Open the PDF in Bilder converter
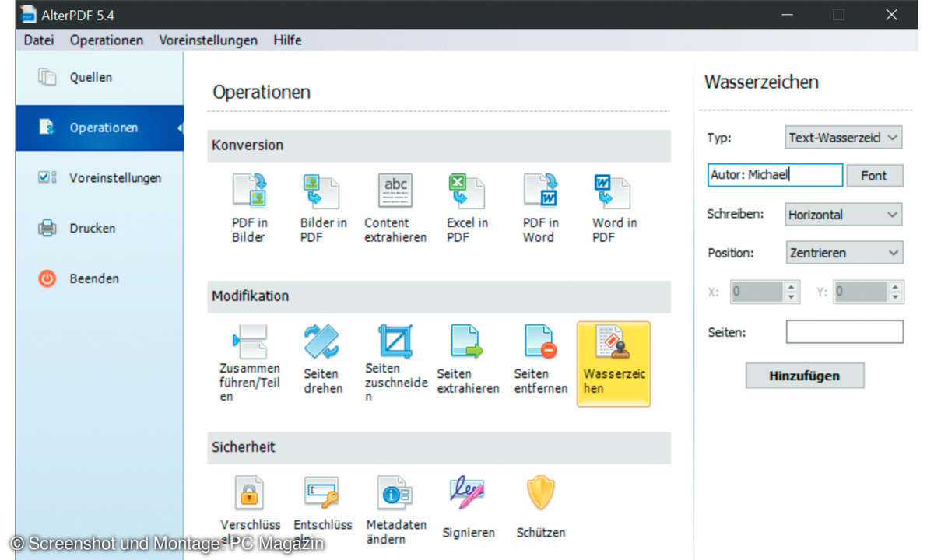The height and width of the screenshot is (560, 934). pos(249,208)
